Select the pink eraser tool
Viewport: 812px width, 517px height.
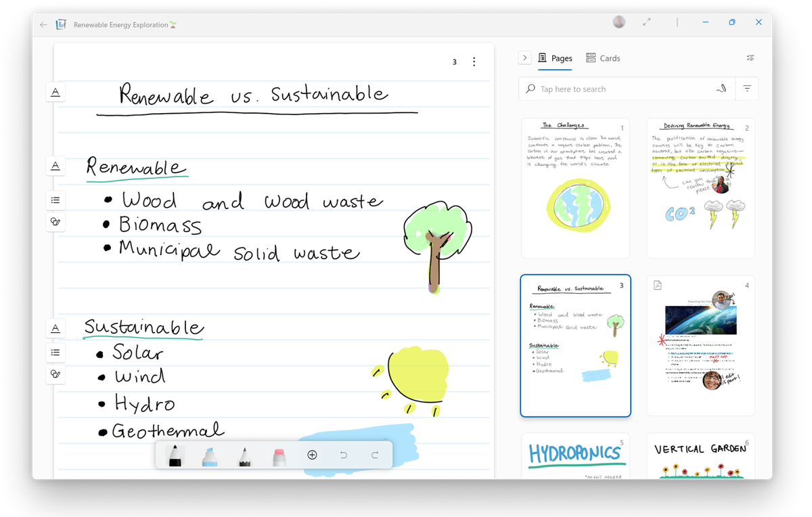click(x=279, y=455)
